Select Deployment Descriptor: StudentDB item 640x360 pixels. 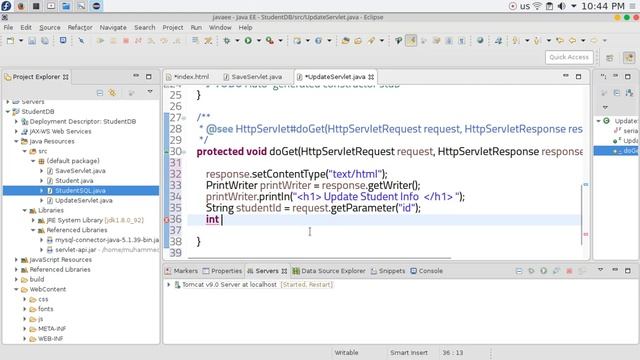click(x=82, y=122)
